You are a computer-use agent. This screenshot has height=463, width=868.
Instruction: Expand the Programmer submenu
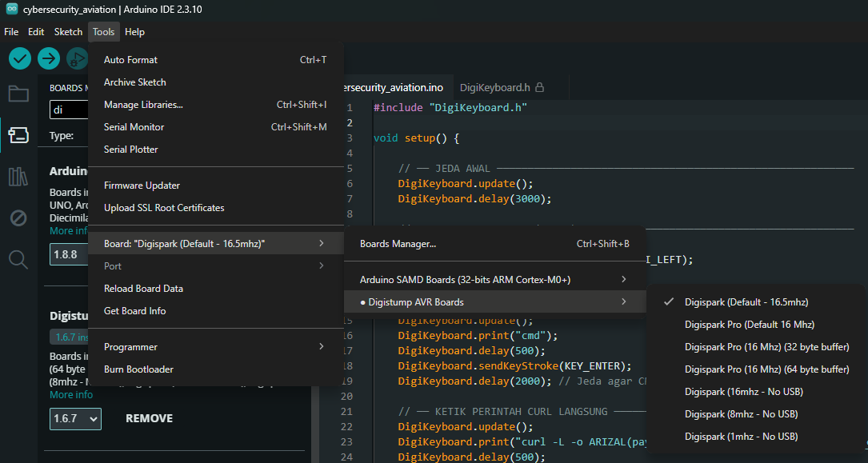tap(216, 347)
